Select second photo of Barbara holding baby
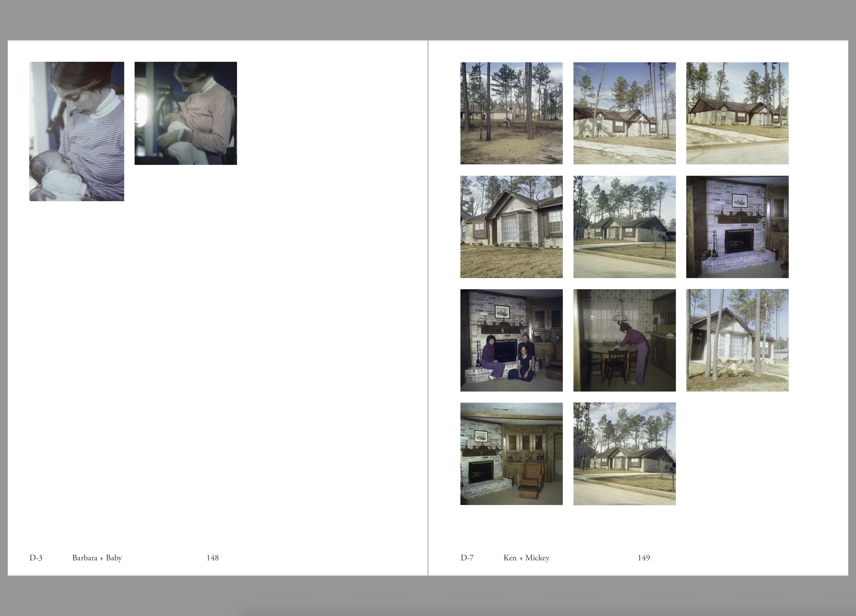Screen dimensions: 856x616 click(x=186, y=113)
